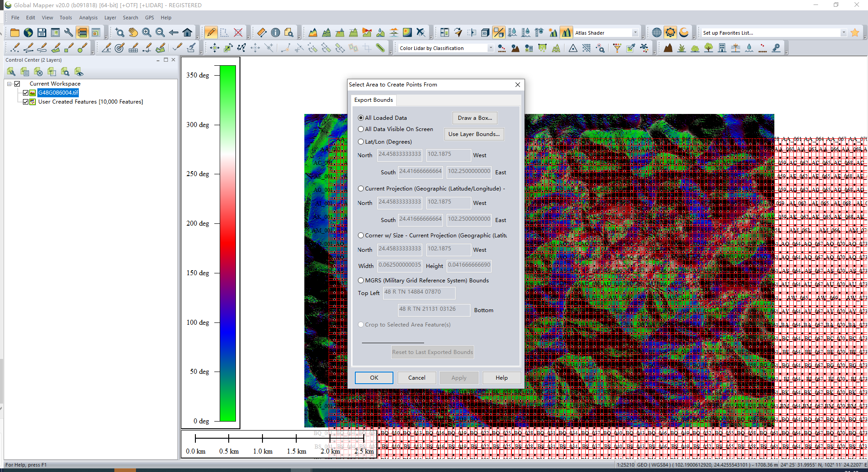The image size is (868, 472).
Task: Click the wireframe globe icon
Action: coord(657,32)
